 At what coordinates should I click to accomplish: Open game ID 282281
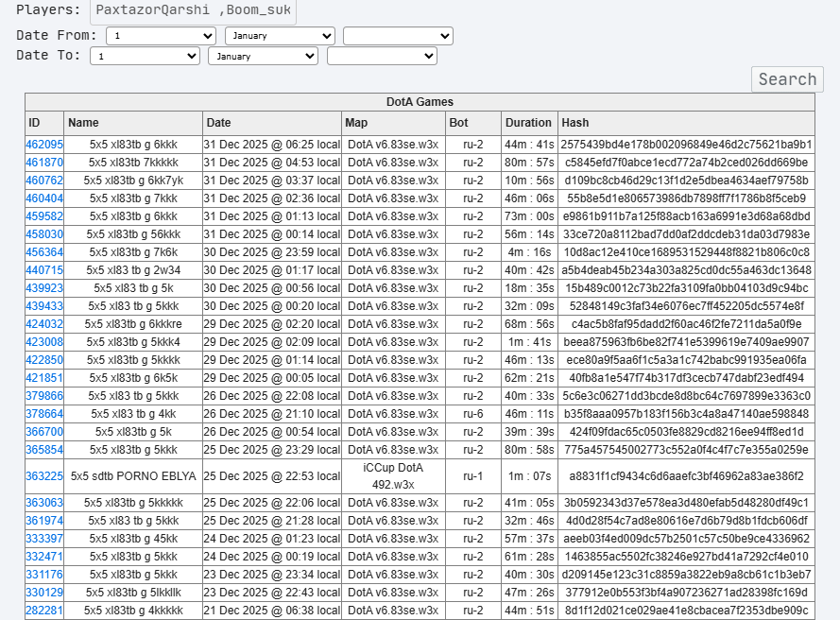pos(44,611)
